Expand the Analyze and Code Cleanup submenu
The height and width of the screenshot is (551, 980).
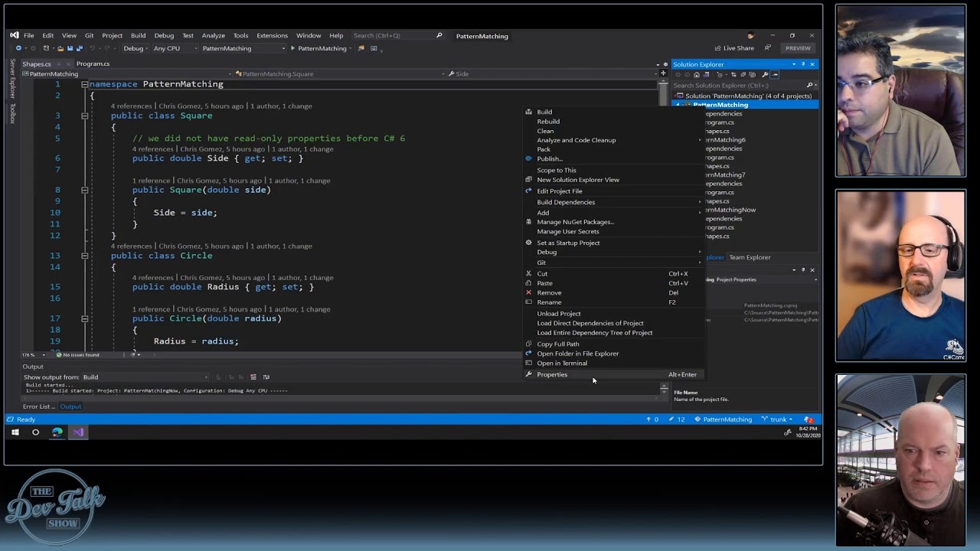[x=612, y=140]
